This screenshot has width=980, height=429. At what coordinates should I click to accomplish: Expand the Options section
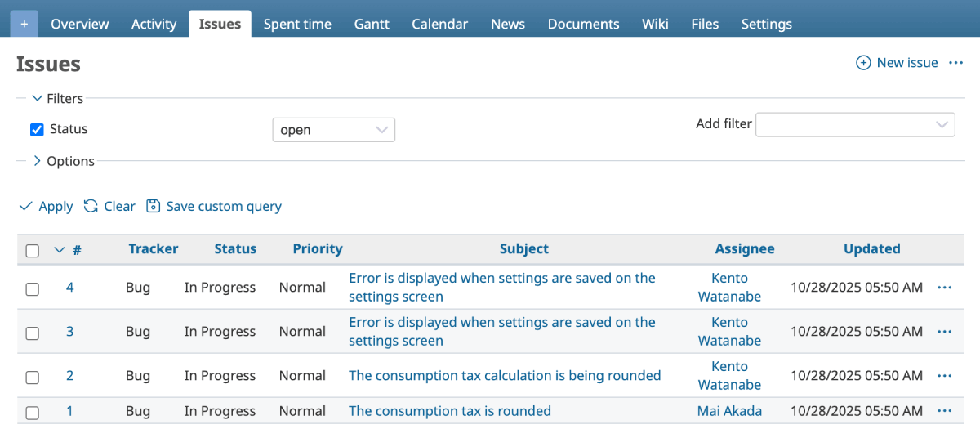click(38, 161)
